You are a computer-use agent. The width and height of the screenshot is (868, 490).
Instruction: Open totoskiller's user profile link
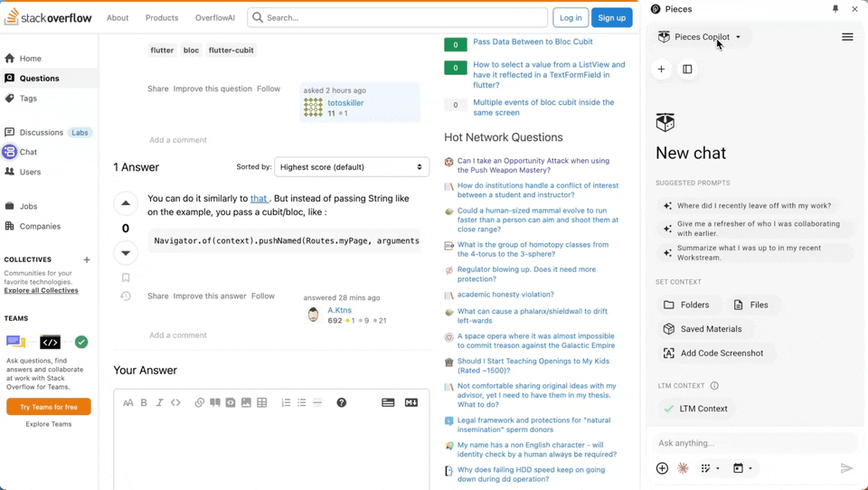(x=345, y=103)
